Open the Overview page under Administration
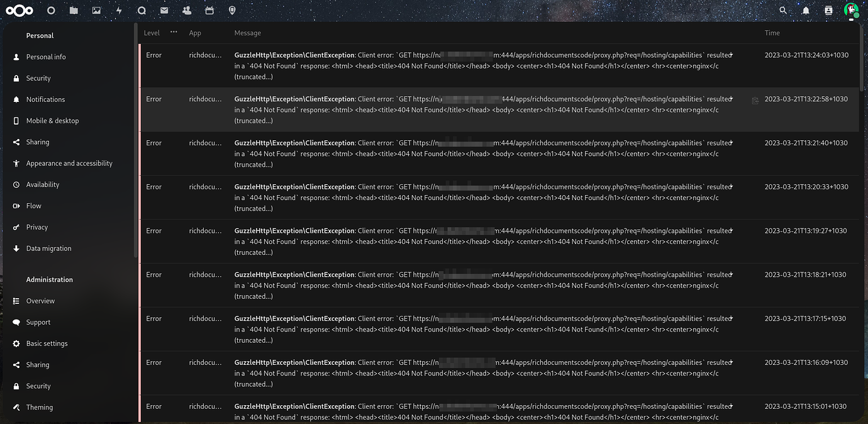 [x=39, y=301]
